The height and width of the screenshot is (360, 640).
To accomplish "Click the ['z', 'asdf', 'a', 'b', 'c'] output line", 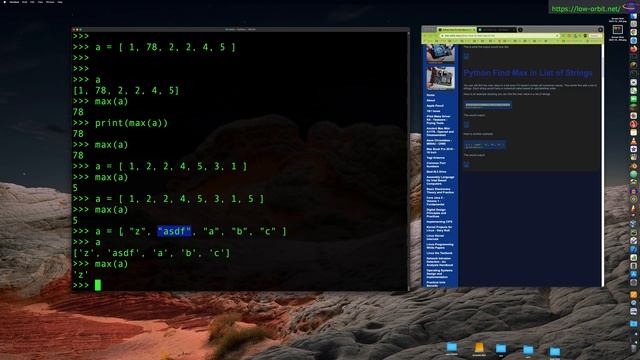I will tap(151, 253).
